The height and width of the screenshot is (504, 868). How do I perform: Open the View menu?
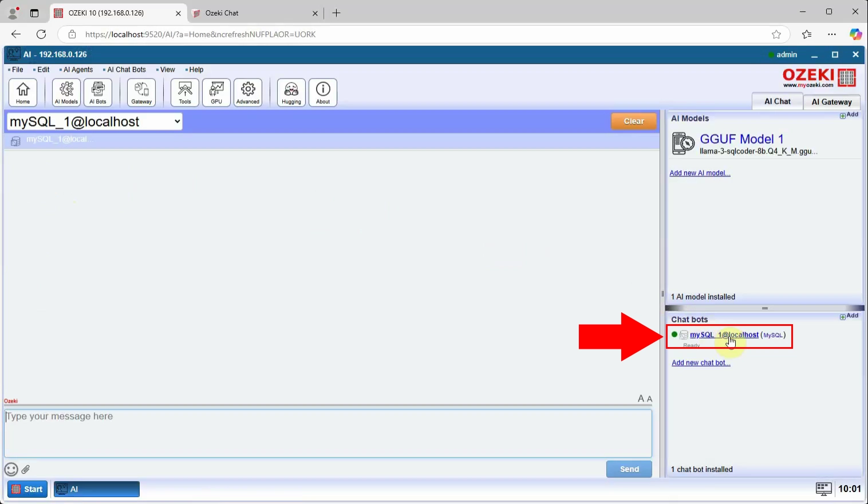pyautogui.click(x=165, y=70)
